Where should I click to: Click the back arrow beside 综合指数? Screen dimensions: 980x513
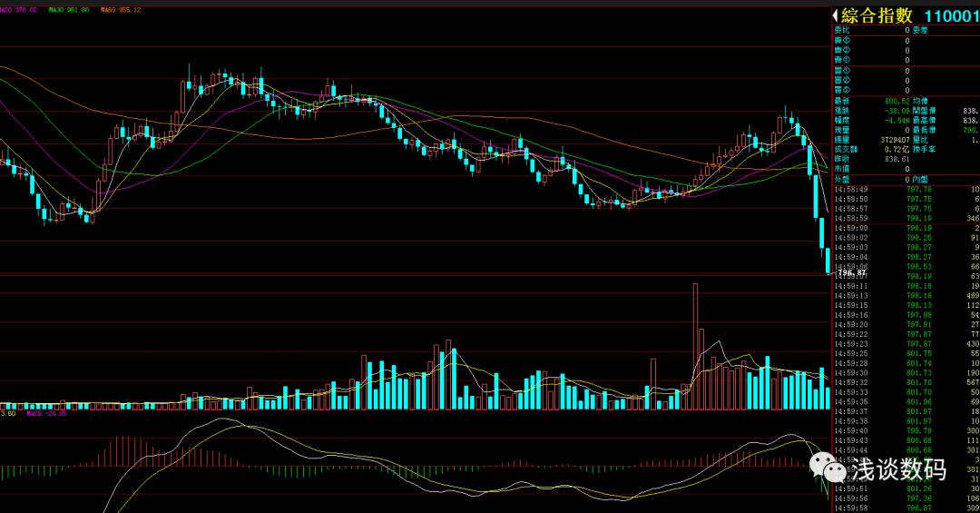point(836,15)
